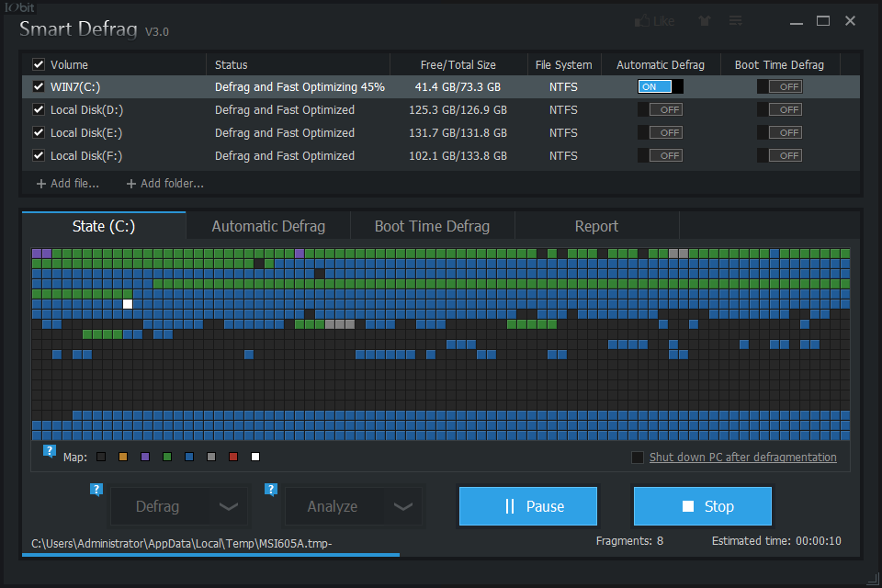Open the skin (shirt) icon
This screenshot has width=882, height=588.
coord(705,21)
